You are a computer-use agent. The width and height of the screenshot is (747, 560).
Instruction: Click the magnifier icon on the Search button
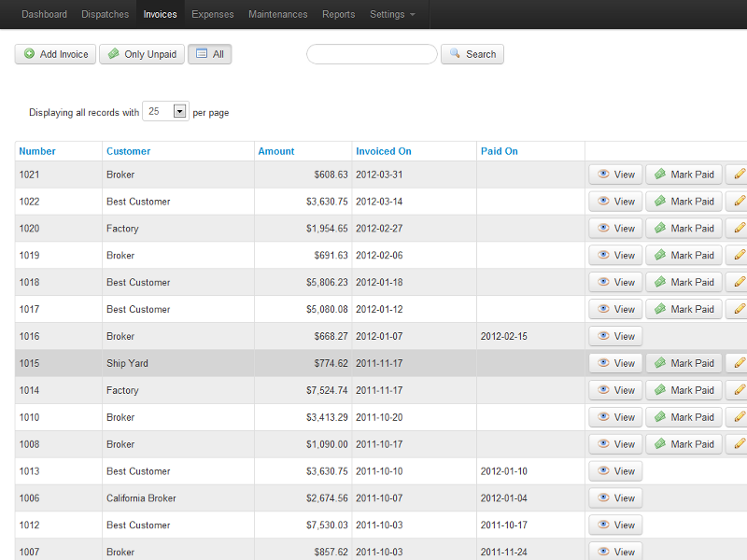[x=453, y=54]
